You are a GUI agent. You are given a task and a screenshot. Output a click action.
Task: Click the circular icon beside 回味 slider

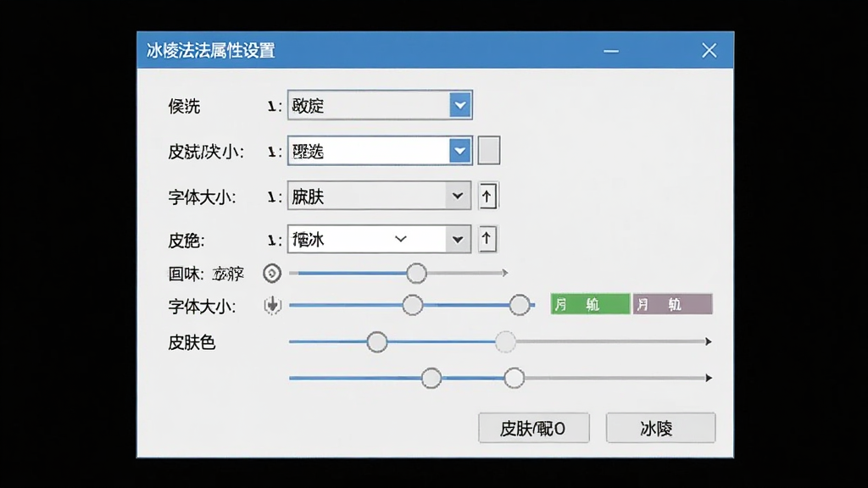pyautogui.click(x=272, y=274)
